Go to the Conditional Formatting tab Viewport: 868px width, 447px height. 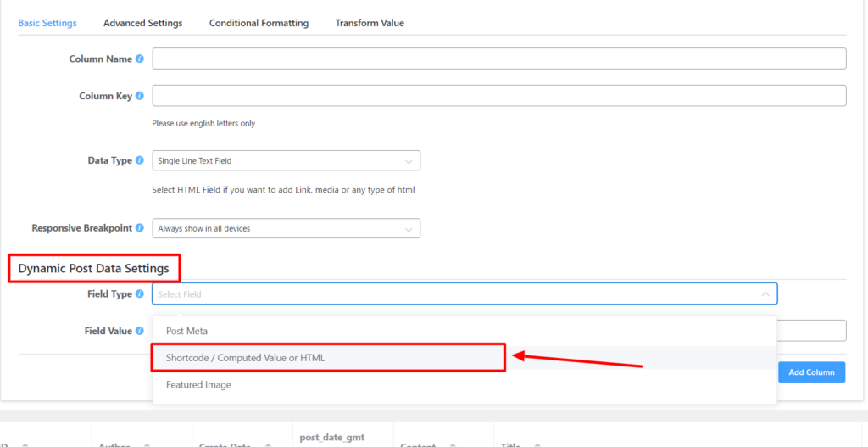(259, 23)
